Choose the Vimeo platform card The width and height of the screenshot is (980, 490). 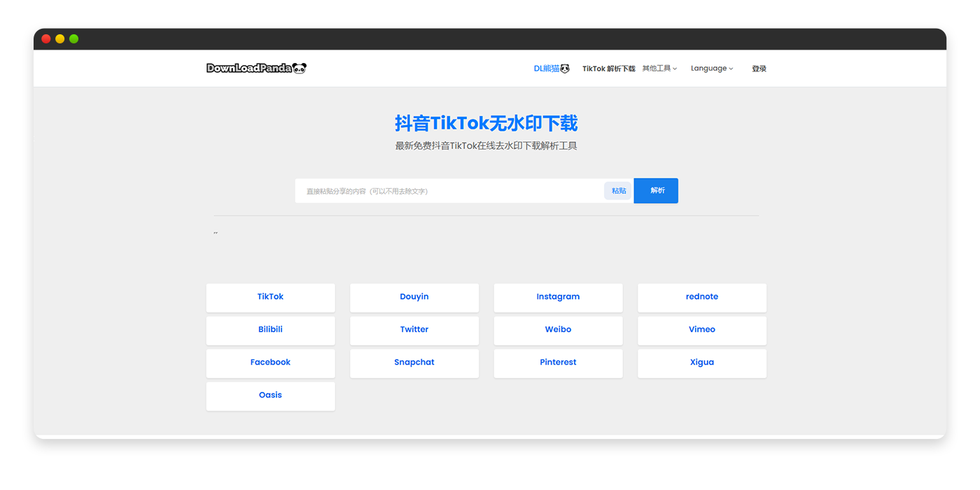[x=702, y=330]
